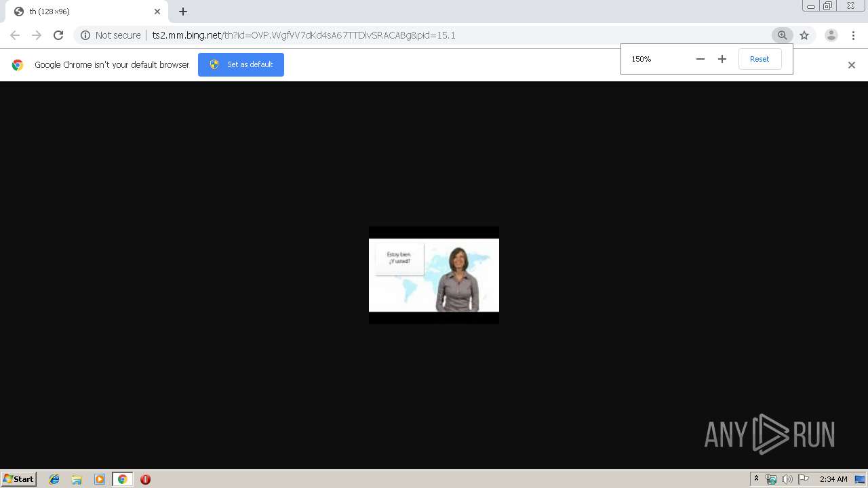The height and width of the screenshot is (488, 868).
Task: Minimize the Chrome window
Action: [811, 6]
